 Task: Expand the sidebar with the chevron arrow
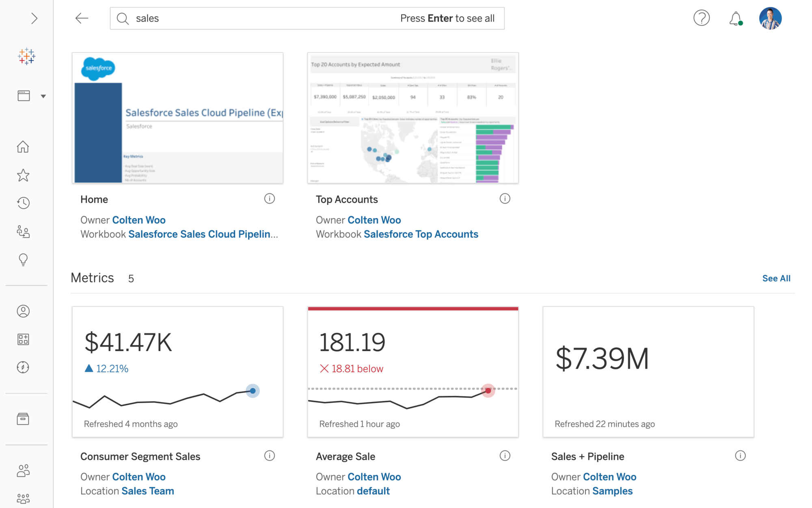tap(34, 18)
